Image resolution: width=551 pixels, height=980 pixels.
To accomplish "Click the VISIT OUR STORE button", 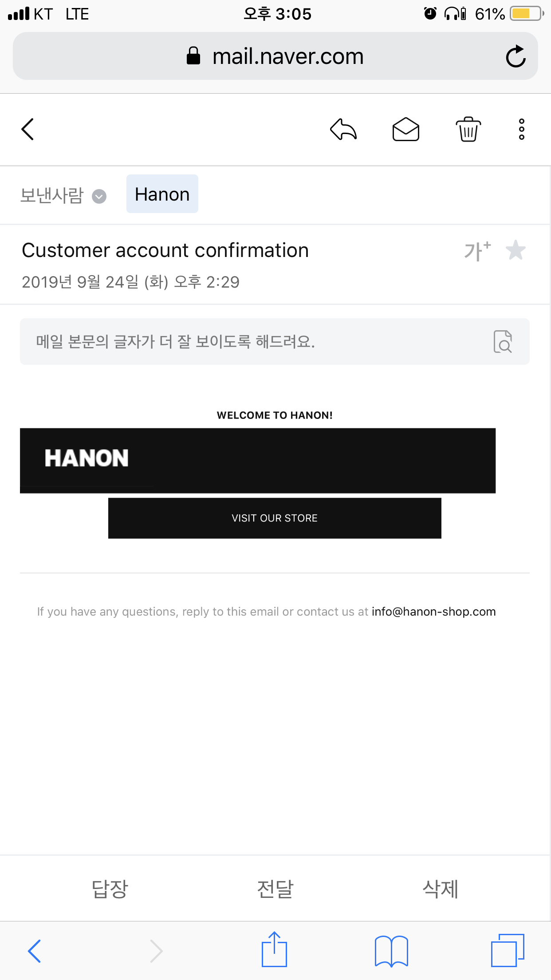I will (275, 518).
